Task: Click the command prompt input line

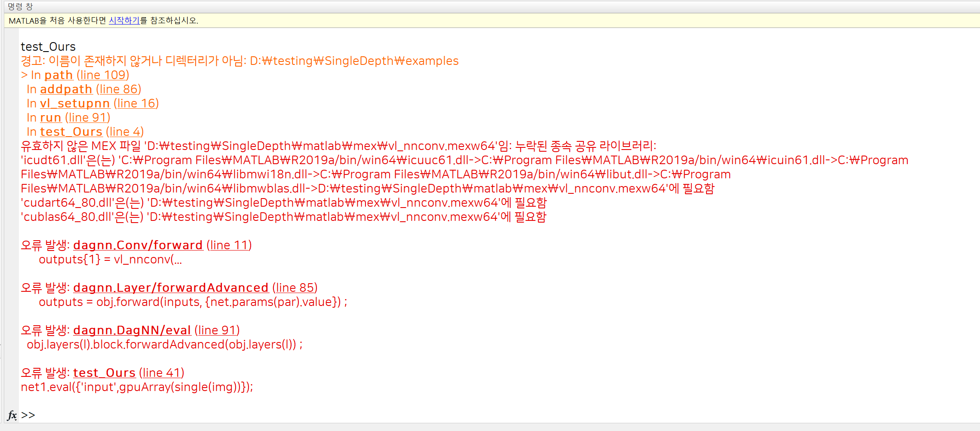Action: [x=499, y=415]
